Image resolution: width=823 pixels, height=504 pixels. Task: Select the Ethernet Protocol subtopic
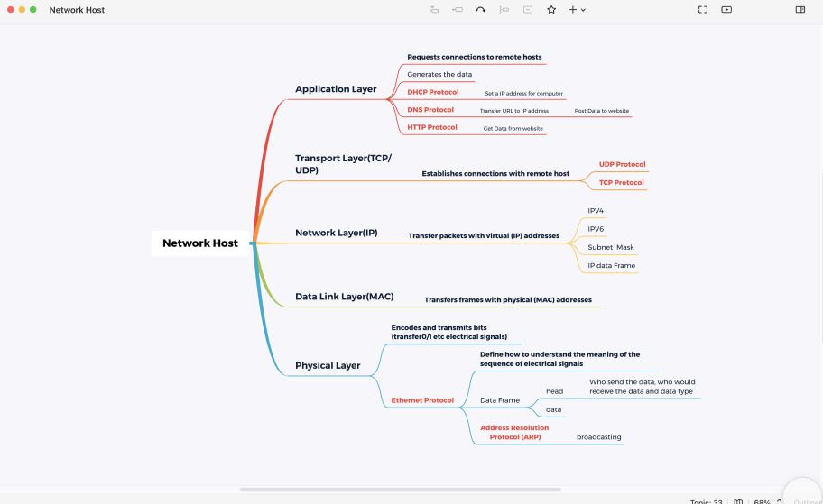tap(422, 400)
